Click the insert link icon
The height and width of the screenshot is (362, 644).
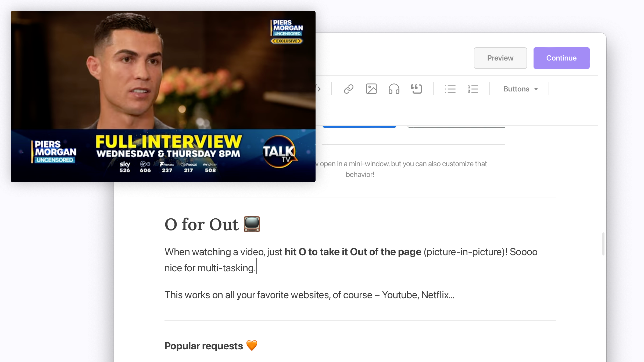click(x=349, y=89)
